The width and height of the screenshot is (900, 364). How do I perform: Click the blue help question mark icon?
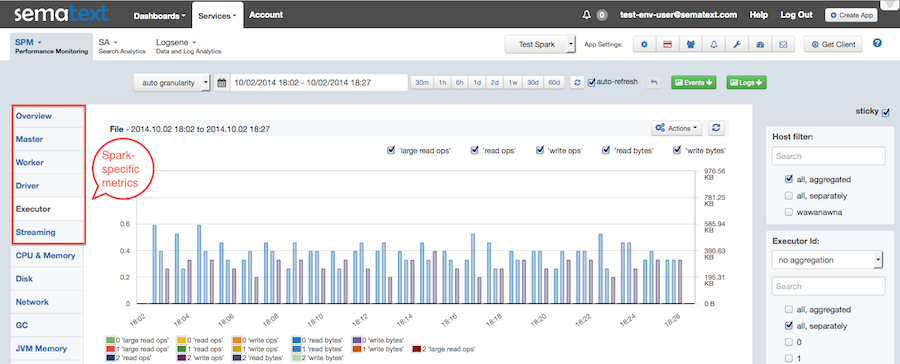[x=877, y=43]
